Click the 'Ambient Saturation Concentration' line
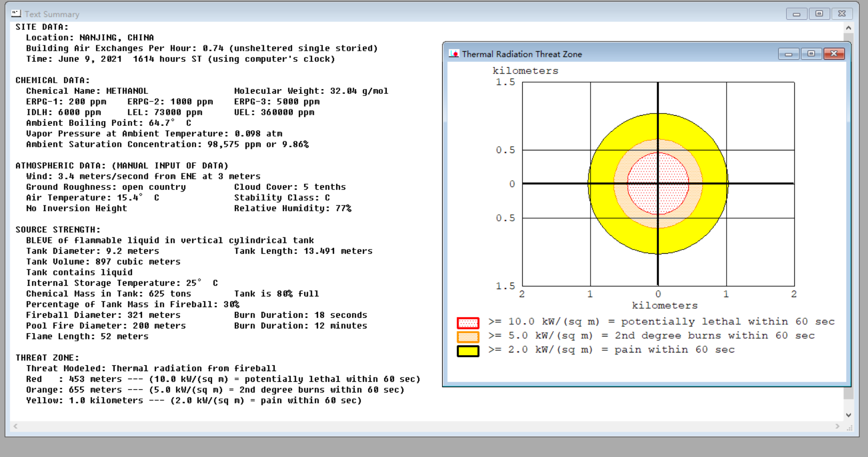Viewport: 868px width, 457px height. tap(168, 145)
